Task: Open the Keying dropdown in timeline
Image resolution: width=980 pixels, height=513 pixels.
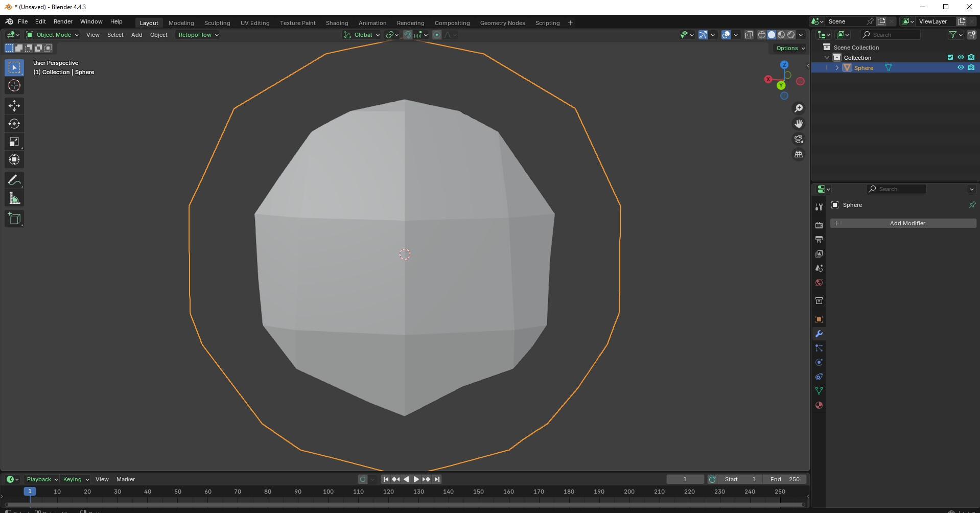Action: pyautogui.click(x=76, y=479)
